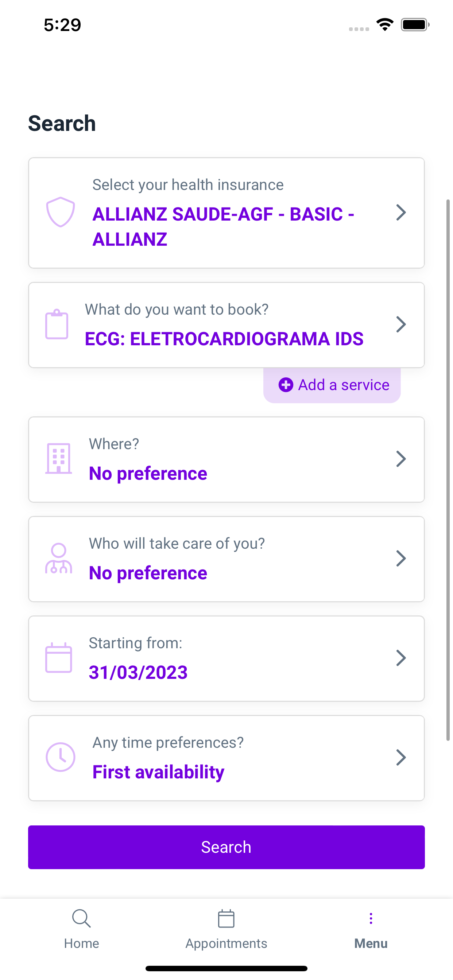
Task: Open the ECG service selection chevron
Action: point(401,324)
